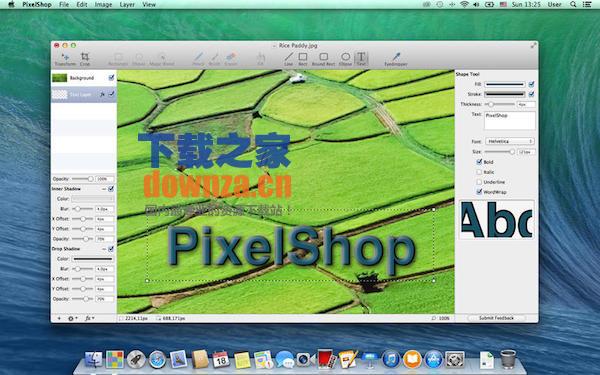The width and height of the screenshot is (600, 375).
Task: Uncheck the Bold checkbox
Action: 479,162
